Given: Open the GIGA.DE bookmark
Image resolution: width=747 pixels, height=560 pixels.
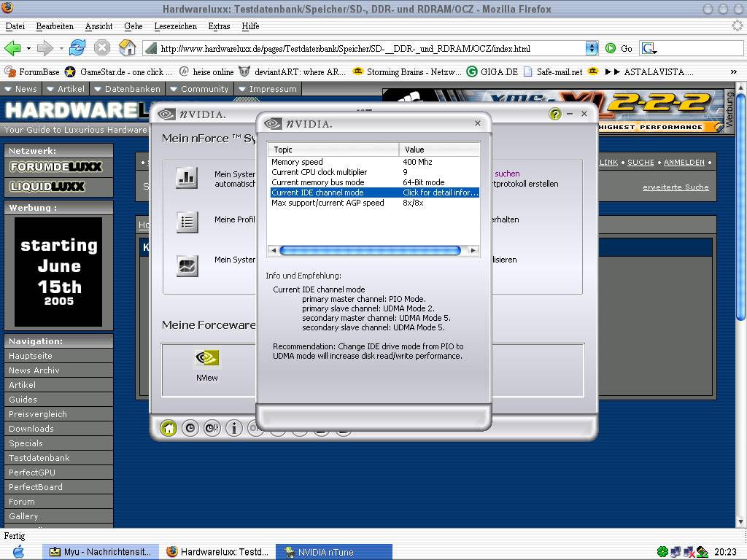Looking at the screenshot, I should [x=492, y=72].
